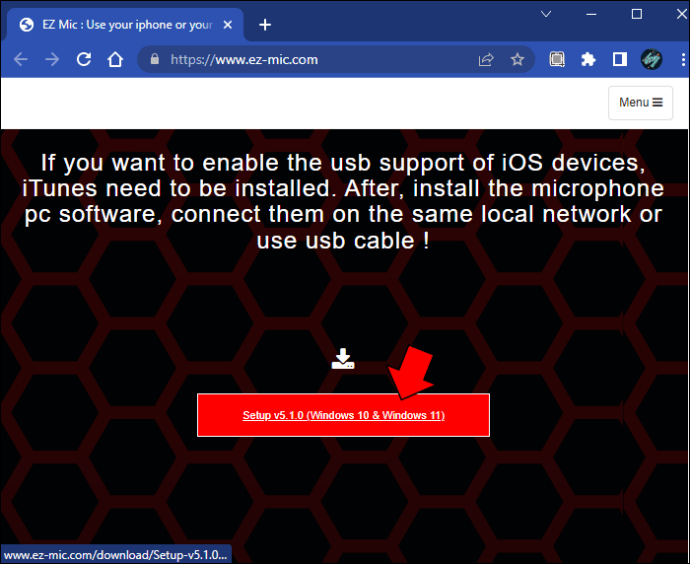Click the heading text about iOS devices
The width and height of the screenshot is (690, 564).
click(343, 201)
